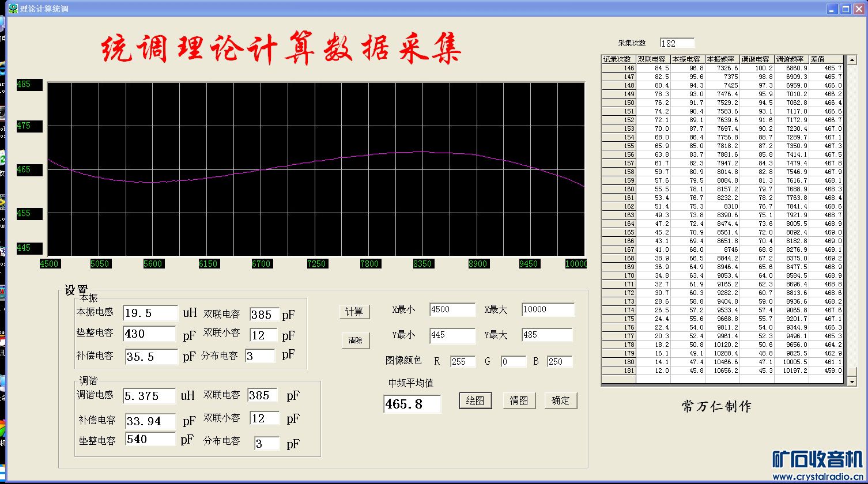This screenshot has height=484, width=868.
Task: Select the 调谐电感 field showing 5.375
Action: (149, 396)
